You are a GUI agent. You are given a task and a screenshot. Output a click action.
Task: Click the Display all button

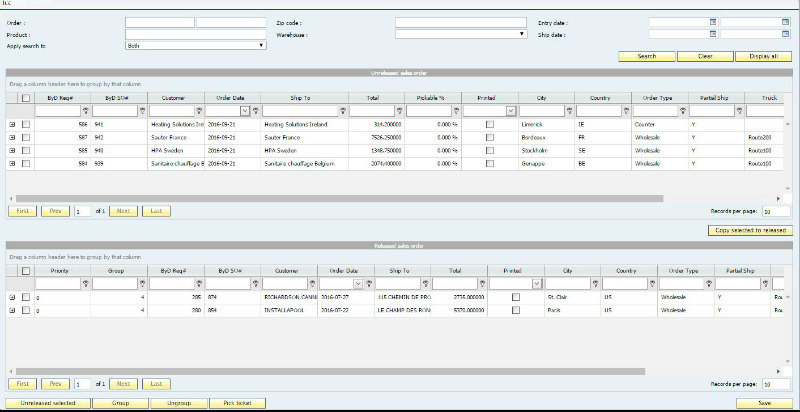click(x=764, y=57)
